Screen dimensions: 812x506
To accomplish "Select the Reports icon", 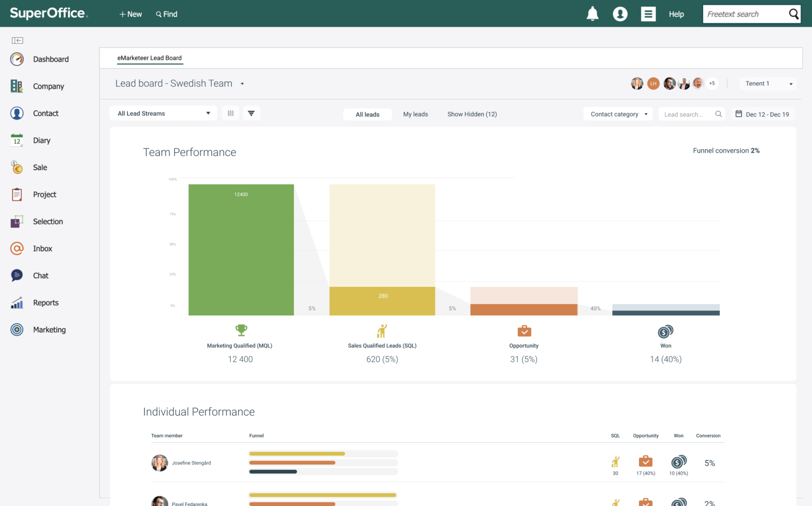I will pyautogui.click(x=17, y=303).
